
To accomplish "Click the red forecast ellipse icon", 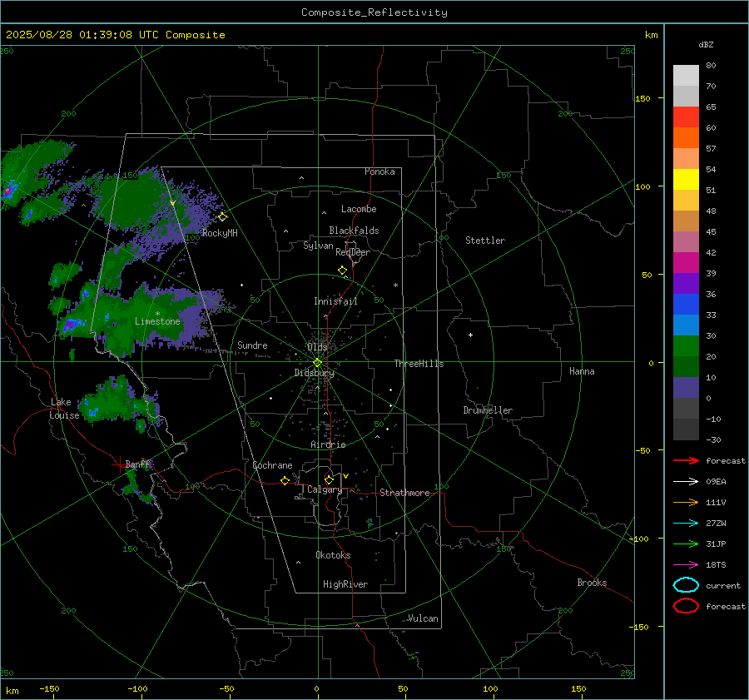I will (x=686, y=606).
